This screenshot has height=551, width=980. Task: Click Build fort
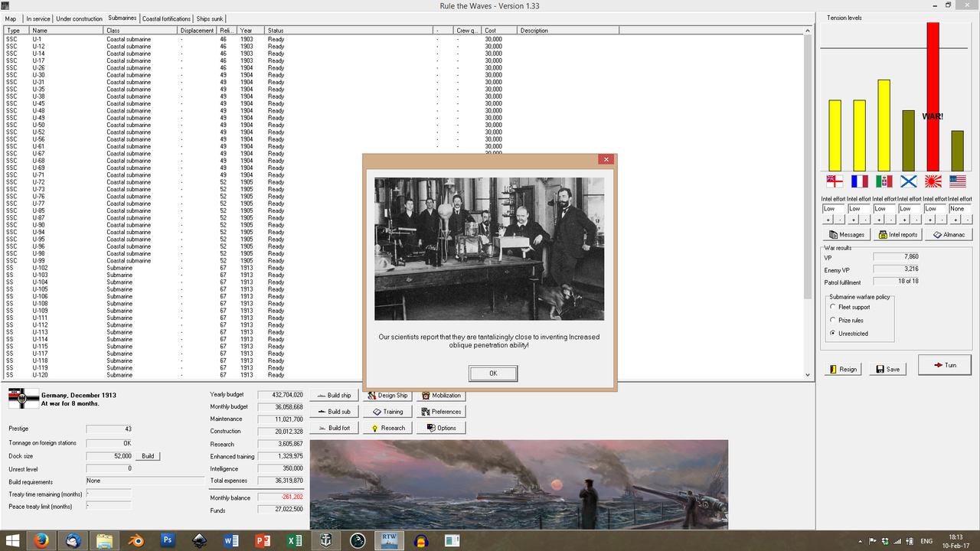[333, 428]
